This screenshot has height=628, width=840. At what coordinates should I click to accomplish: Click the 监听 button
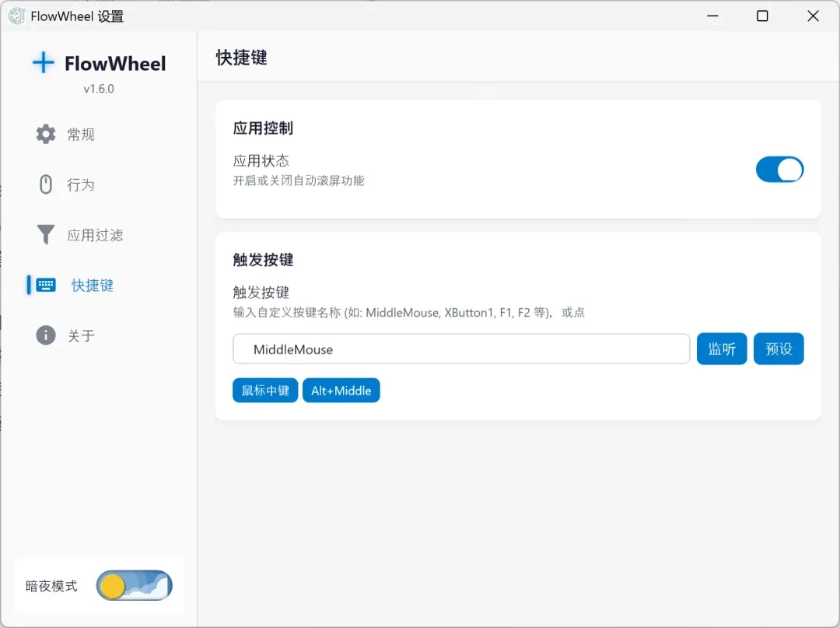coord(722,349)
